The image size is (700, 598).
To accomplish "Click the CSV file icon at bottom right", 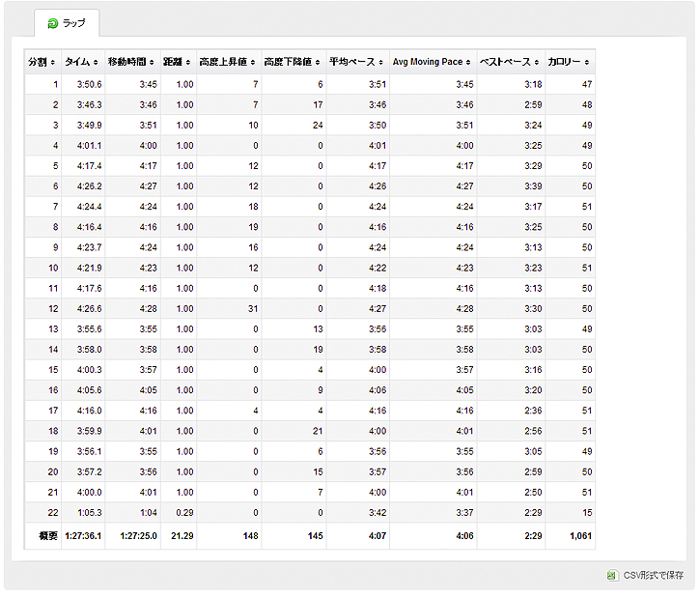I will coord(611,576).
